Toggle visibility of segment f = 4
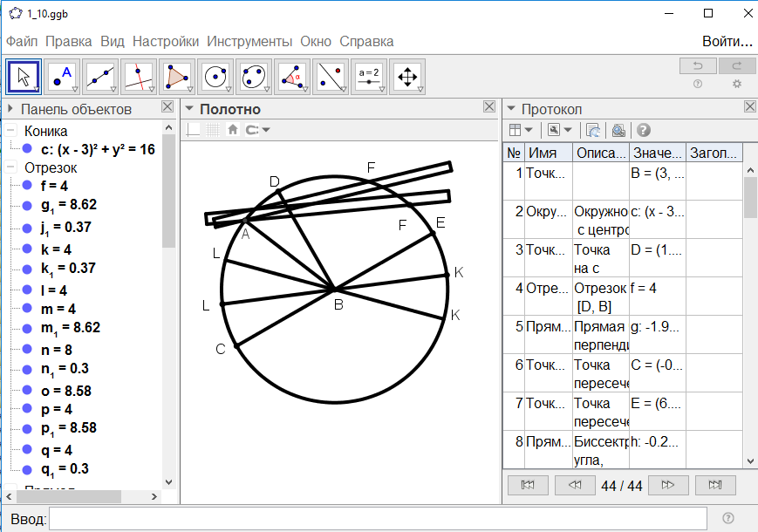This screenshot has width=758, height=532. tap(28, 186)
